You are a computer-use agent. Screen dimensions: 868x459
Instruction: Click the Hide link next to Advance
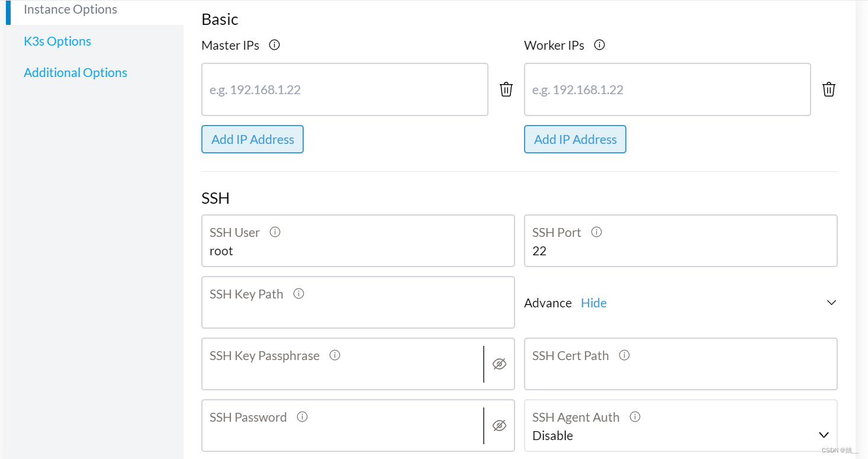[594, 303]
